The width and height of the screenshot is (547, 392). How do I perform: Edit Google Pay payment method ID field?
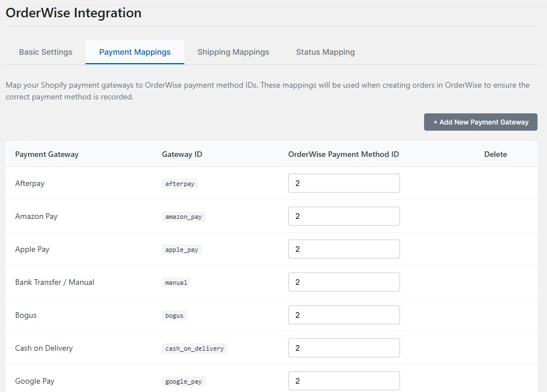pos(344,381)
